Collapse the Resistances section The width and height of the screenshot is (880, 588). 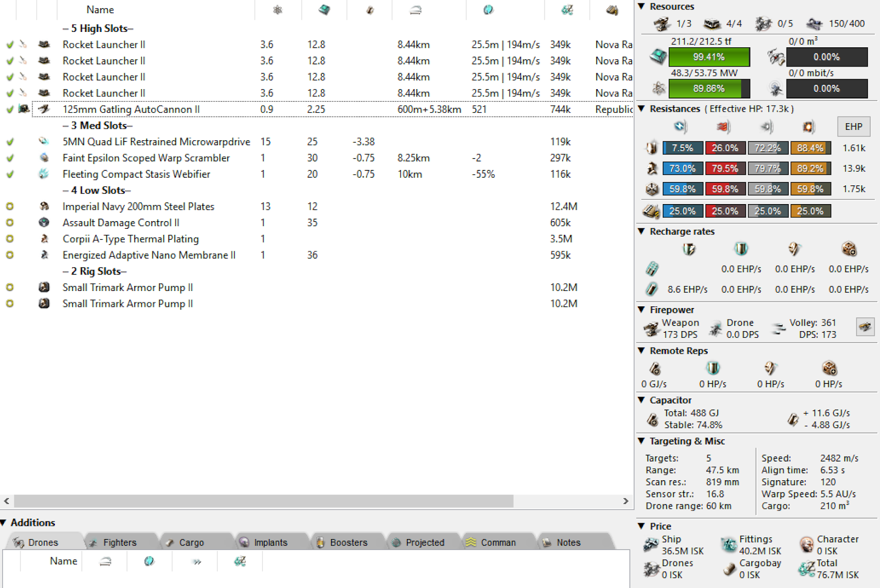641,109
